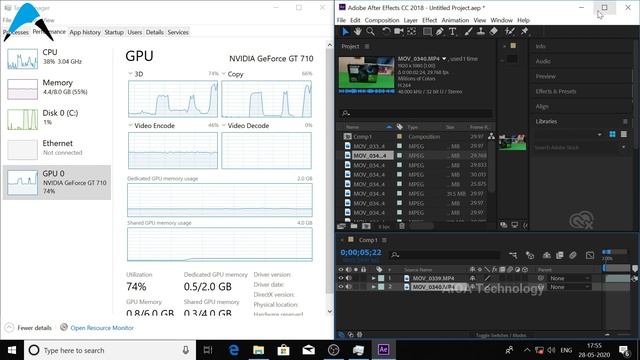
Task: Open the After Effects taskbar icon
Action: click(383, 350)
